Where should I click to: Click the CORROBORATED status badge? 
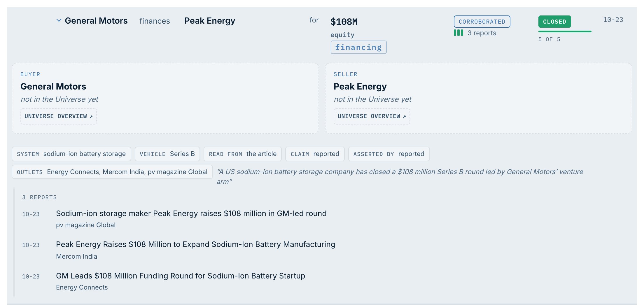click(482, 22)
